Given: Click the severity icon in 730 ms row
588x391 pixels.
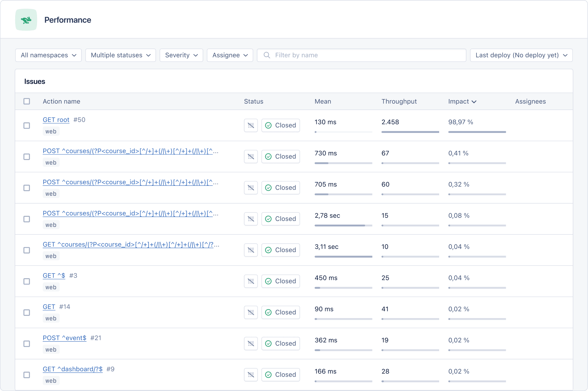Looking at the screenshot, I should click(251, 157).
